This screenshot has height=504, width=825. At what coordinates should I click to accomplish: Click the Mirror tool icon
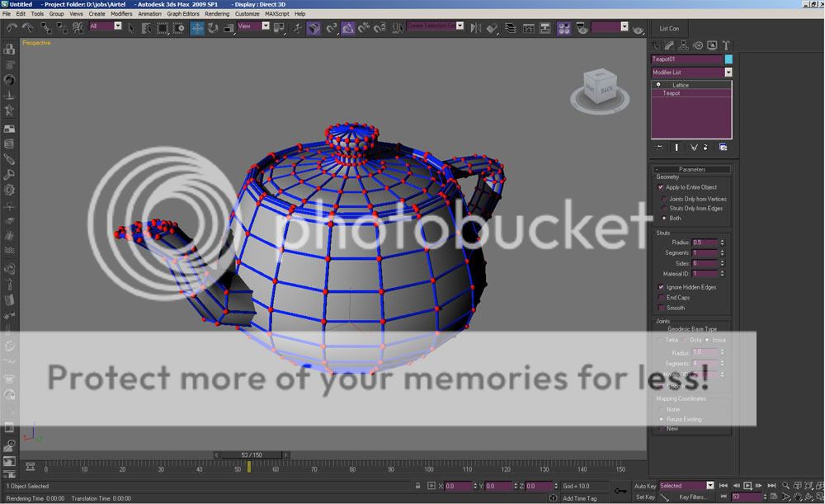[x=475, y=27]
